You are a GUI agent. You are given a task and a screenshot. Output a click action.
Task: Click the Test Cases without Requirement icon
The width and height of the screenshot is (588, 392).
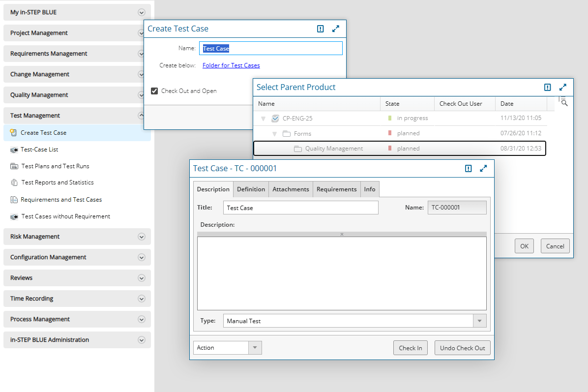coord(14,216)
